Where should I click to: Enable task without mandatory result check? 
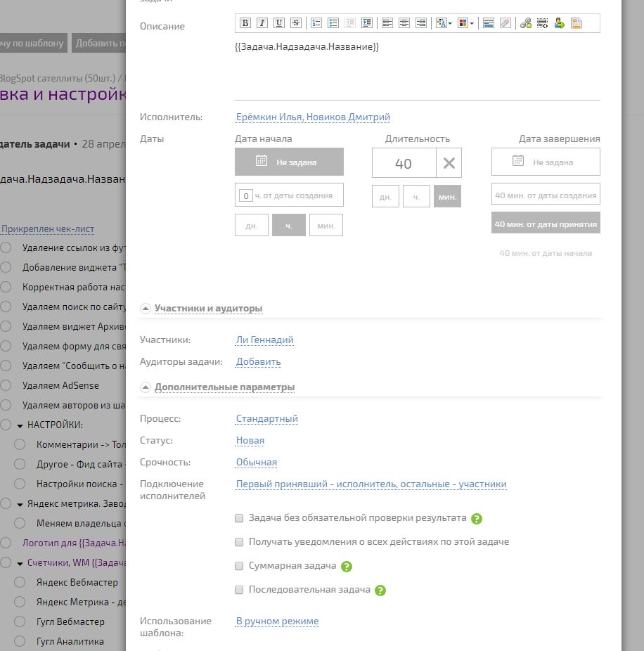coord(239,518)
